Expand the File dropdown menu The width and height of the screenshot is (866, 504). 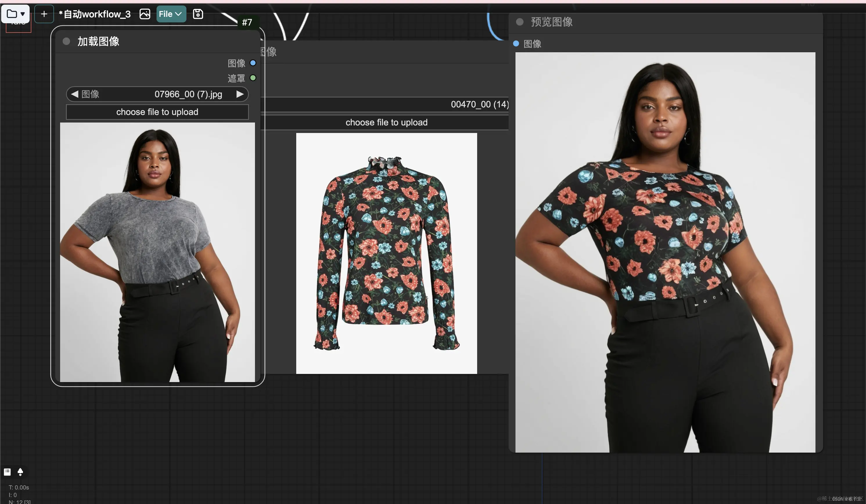171,14
